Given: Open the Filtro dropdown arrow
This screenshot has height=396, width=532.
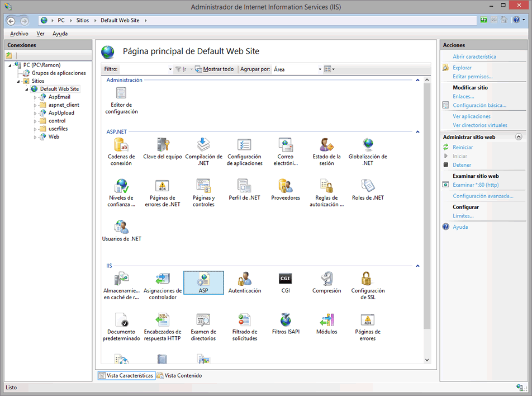Looking at the screenshot, I should tap(170, 69).
